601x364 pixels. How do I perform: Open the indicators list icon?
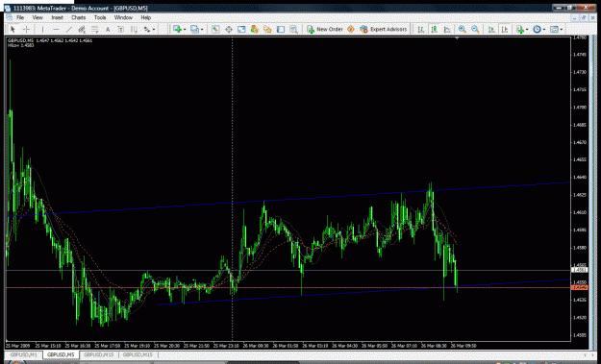point(519,29)
